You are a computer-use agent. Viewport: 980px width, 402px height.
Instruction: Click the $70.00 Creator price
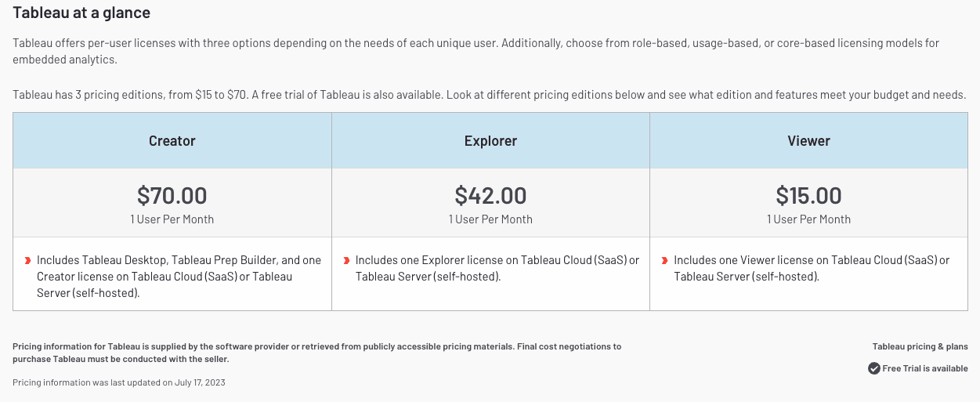[172, 195]
